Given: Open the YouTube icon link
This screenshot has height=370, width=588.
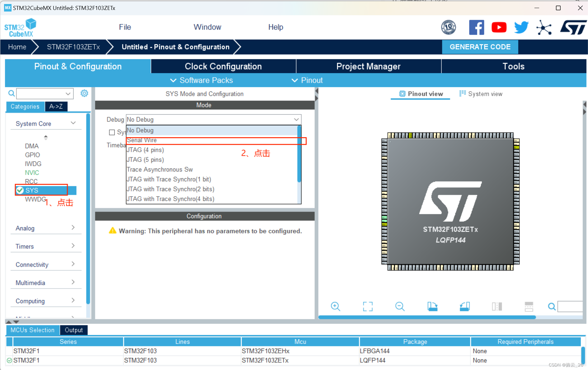Looking at the screenshot, I should pos(499,27).
